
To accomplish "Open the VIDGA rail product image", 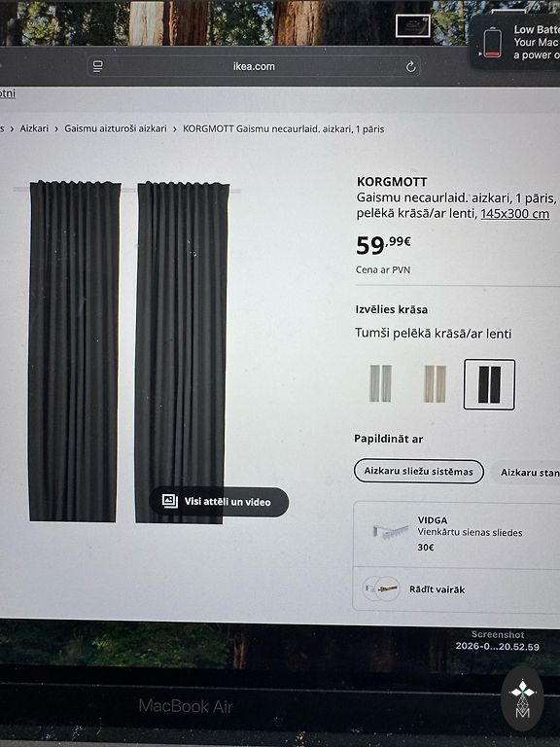I will pyautogui.click(x=391, y=531).
